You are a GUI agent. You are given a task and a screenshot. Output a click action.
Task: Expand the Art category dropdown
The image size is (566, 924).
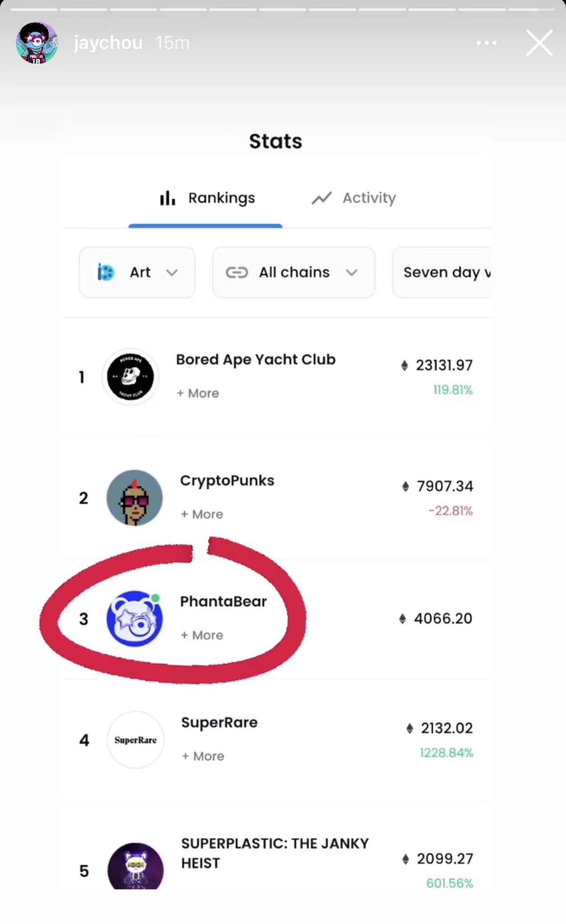(x=137, y=273)
